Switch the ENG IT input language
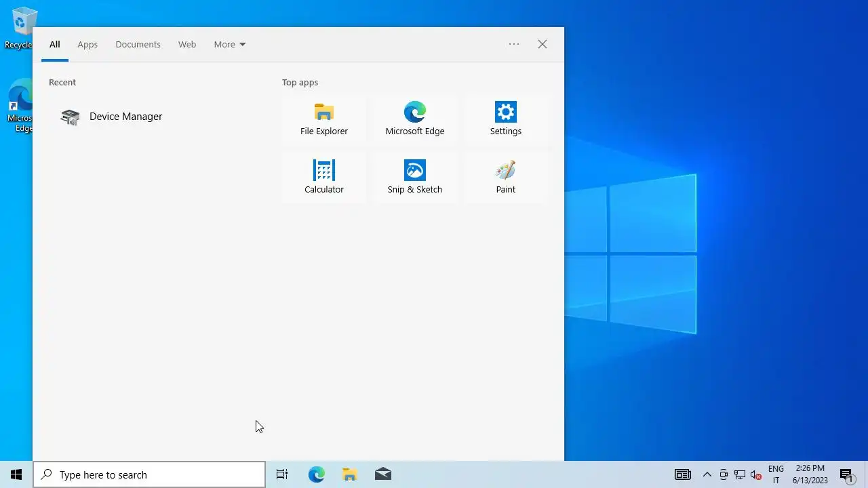The image size is (868, 488). (776, 474)
